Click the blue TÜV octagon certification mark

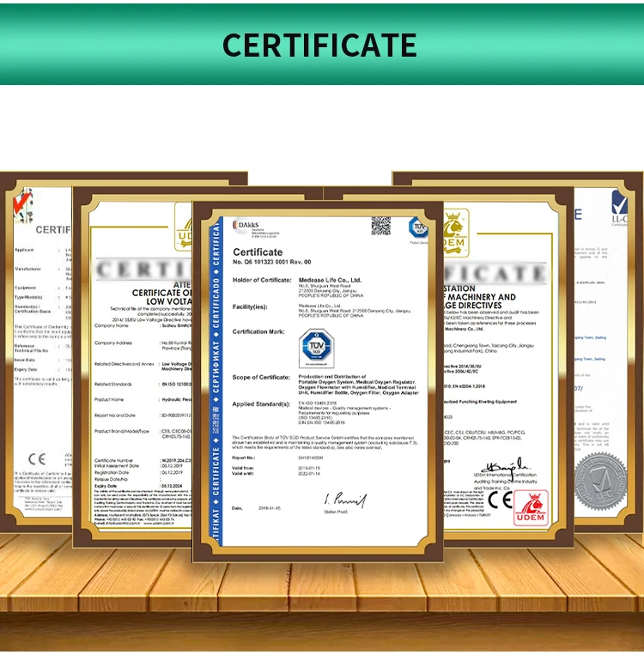pos(316,348)
